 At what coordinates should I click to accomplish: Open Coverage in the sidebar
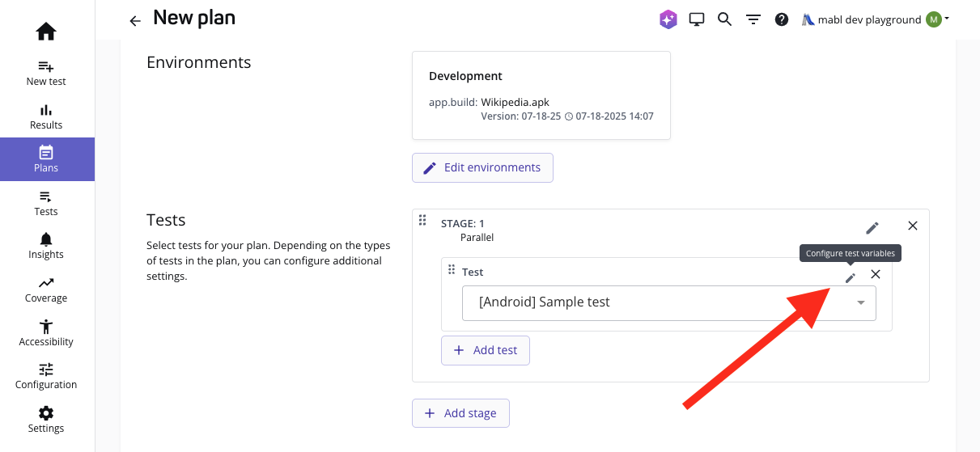(x=46, y=289)
